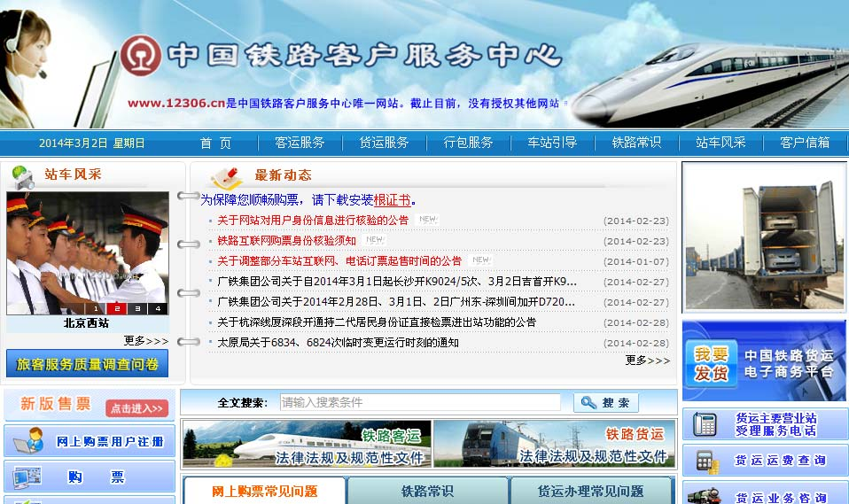
Task: Open 货运主要营业站受理服务电话
Action: click(764, 424)
